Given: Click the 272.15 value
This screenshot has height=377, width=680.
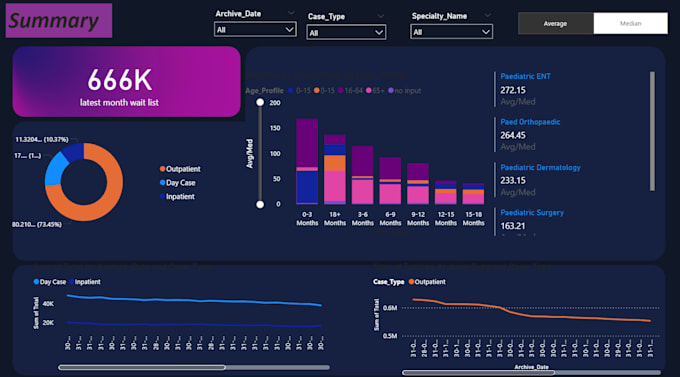Looking at the screenshot, I should click(x=513, y=90).
